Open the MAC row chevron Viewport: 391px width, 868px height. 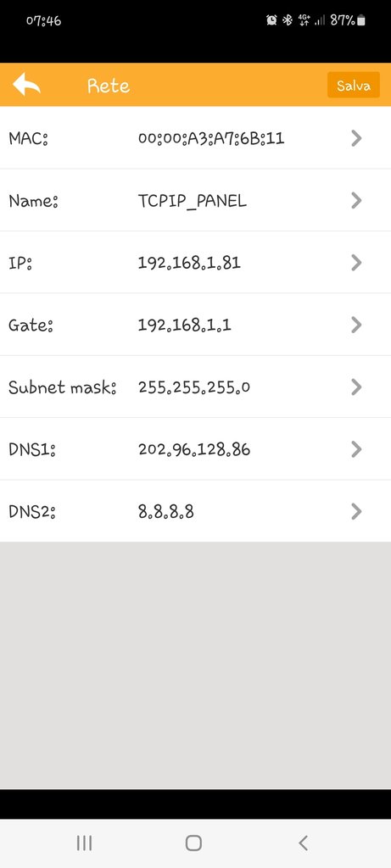coord(357,138)
